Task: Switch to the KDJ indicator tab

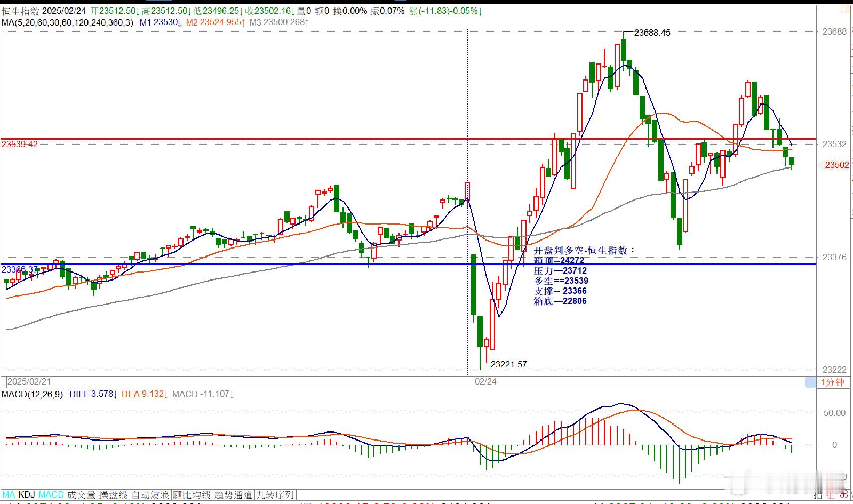Action: (x=27, y=495)
